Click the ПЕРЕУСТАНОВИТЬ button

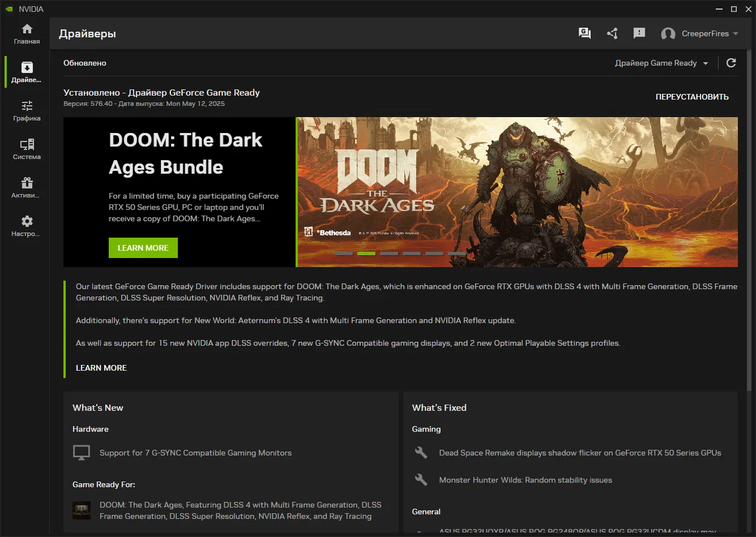692,97
